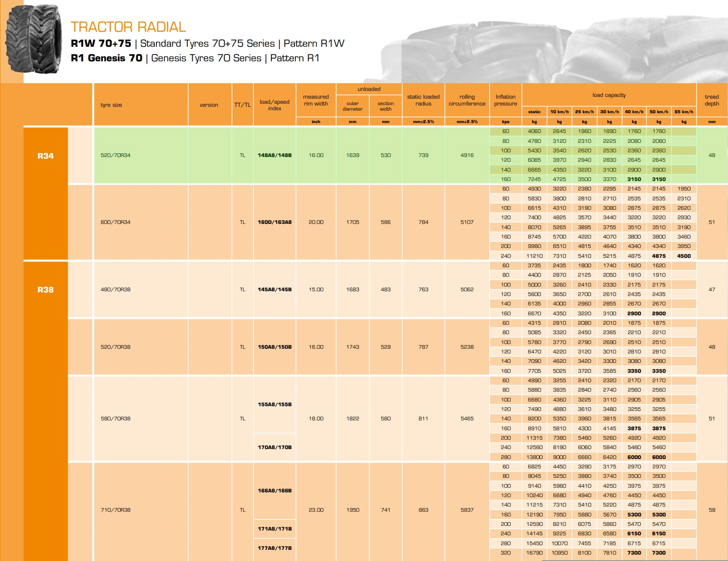Click the 580/70R38 tyre size cell
Screen dimensions: 728x561
pyautogui.click(x=115, y=419)
